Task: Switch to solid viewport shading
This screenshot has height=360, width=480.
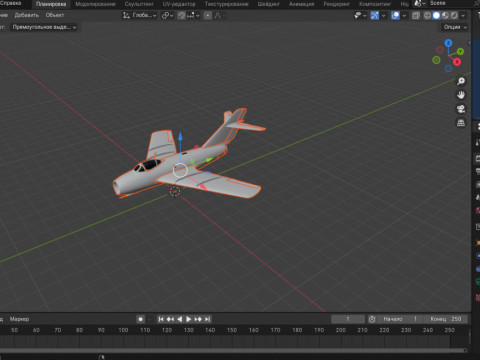Action: pos(436,16)
